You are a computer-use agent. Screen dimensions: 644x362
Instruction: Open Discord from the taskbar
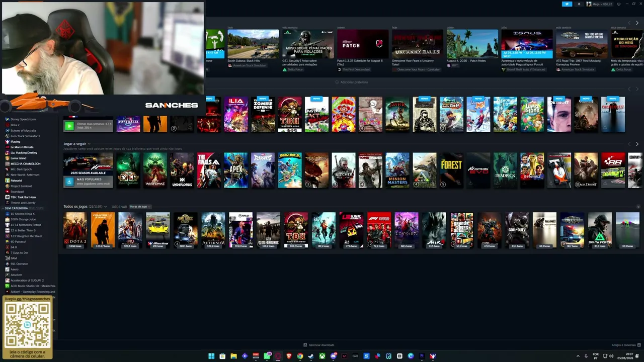pyautogui.click(x=333, y=356)
